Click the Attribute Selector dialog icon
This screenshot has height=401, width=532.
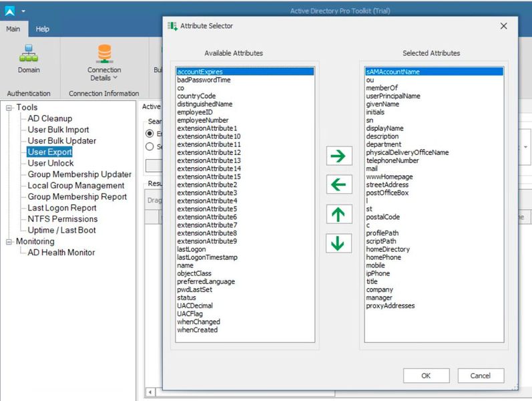[172, 26]
